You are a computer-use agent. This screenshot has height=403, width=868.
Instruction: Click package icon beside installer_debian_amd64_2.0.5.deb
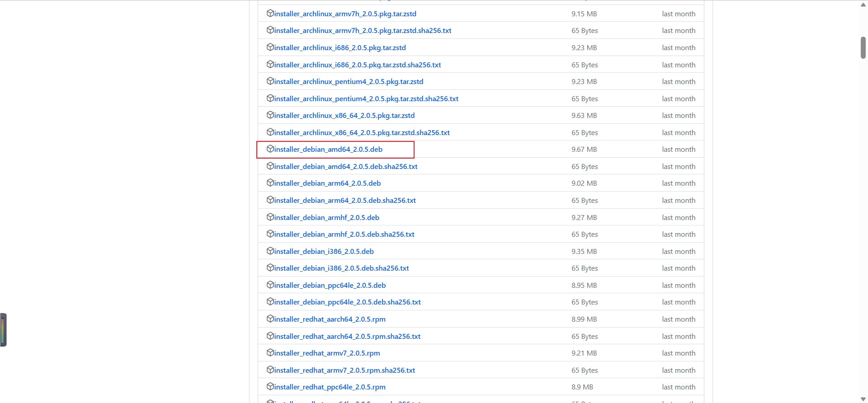click(270, 149)
